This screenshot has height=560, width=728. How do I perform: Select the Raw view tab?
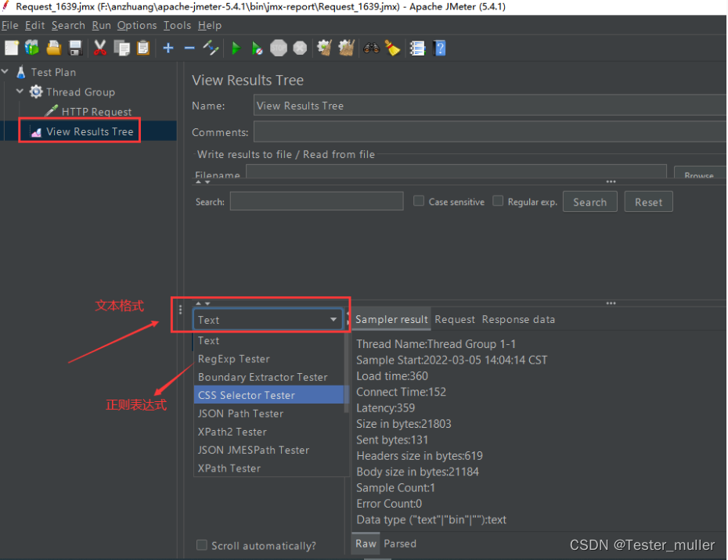pyautogui.click(x=366, y=544)
